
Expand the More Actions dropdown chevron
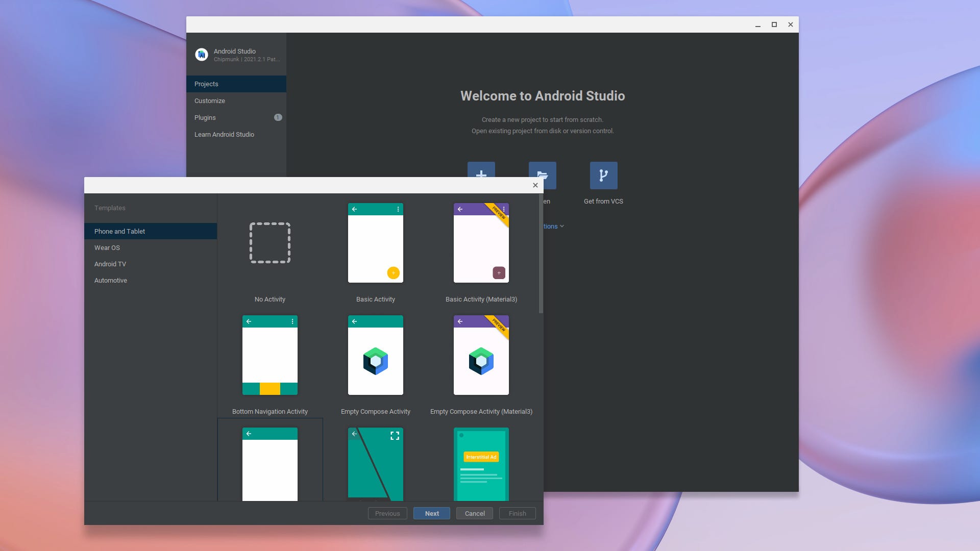[562, 226]
